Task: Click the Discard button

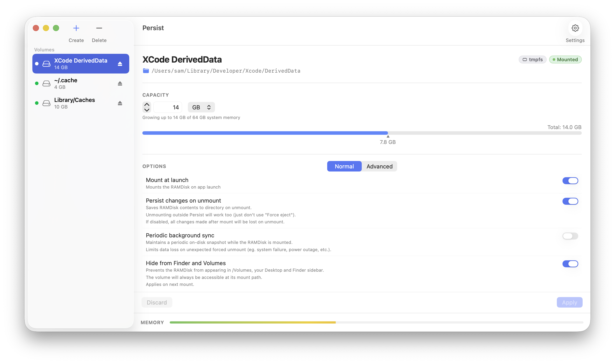Action: click(157, 303)
